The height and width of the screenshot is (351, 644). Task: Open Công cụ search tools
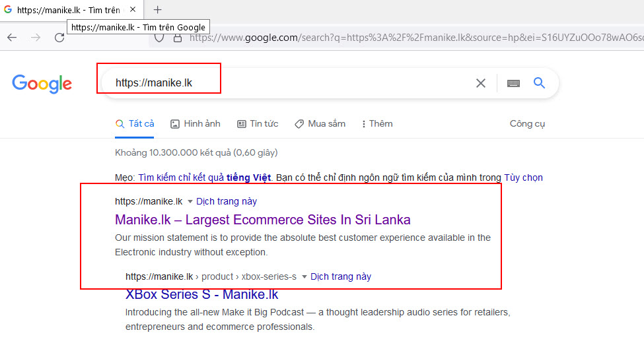[527, 124]
